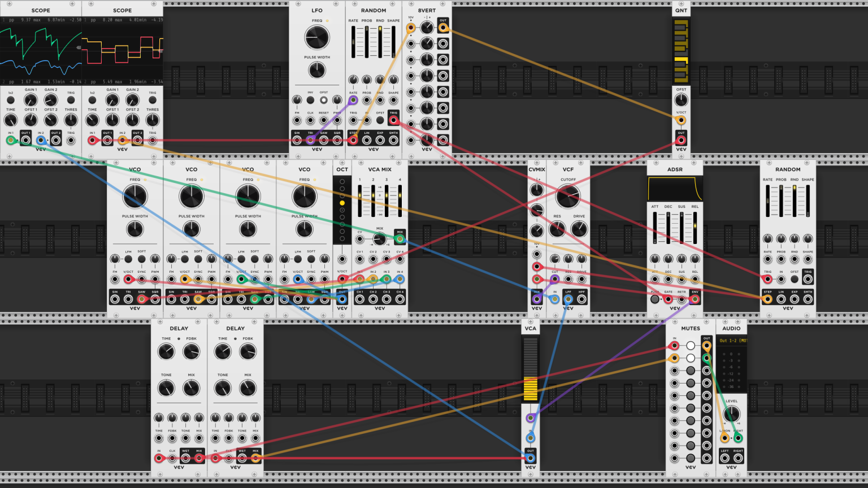Click the AUDIO module LEVEL knob
This screenshot has height=488, width=868.
[x=731, y=414]
